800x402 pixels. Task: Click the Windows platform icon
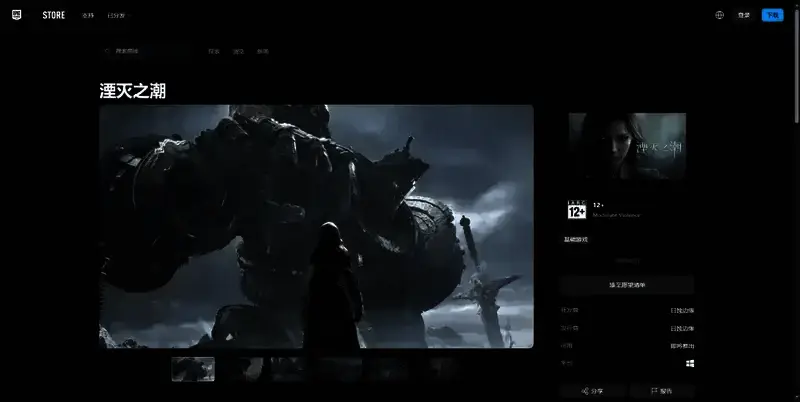690,363
